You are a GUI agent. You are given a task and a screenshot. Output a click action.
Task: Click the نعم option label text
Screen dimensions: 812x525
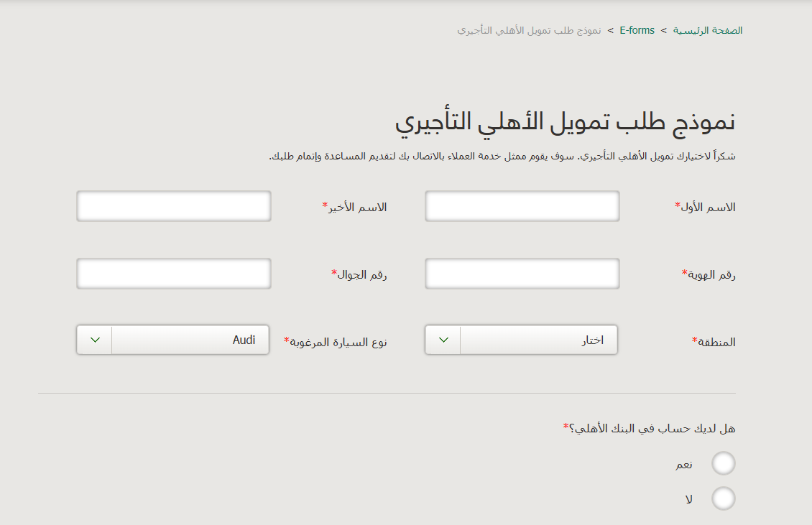(x=683, y=465)
